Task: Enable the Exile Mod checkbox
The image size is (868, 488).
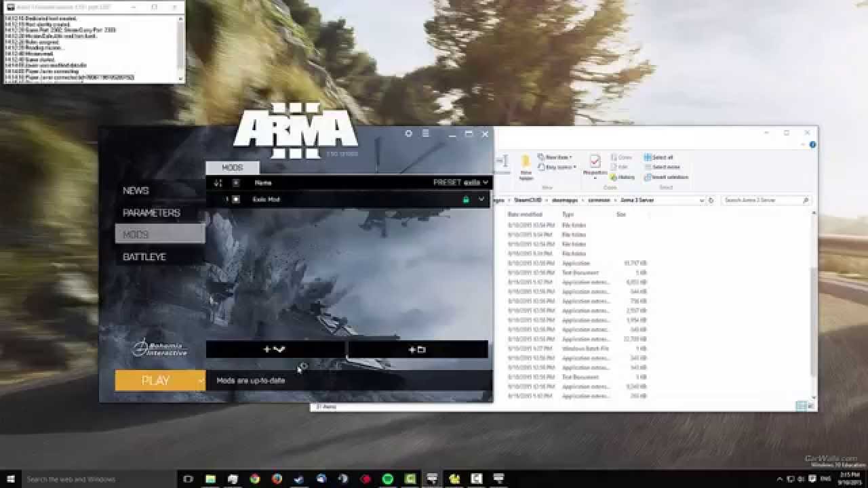Action: [236, 199]
